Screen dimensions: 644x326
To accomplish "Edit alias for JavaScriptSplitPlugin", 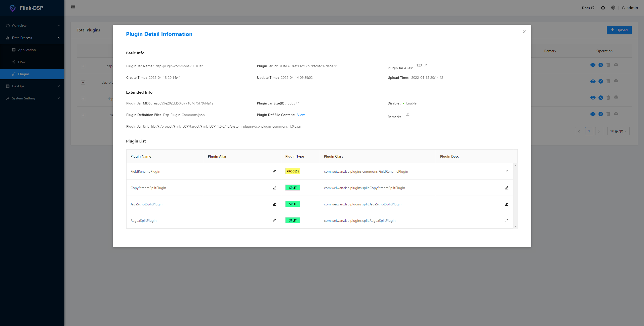I will [x=274, y=204].
